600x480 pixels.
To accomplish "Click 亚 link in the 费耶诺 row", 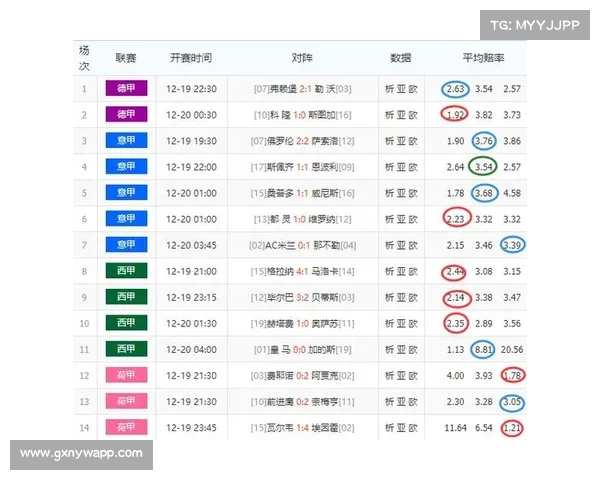I will (x=401, y=376).
